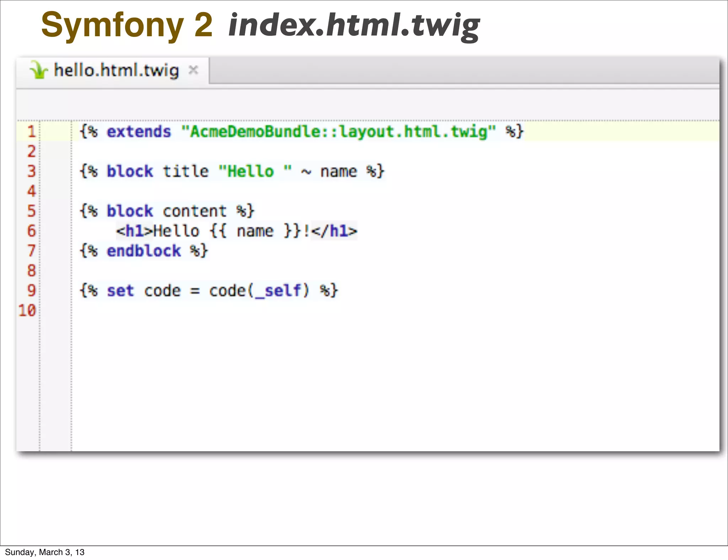
Task: Click the closing </h1> tag
Action: (x=334, y=231)
